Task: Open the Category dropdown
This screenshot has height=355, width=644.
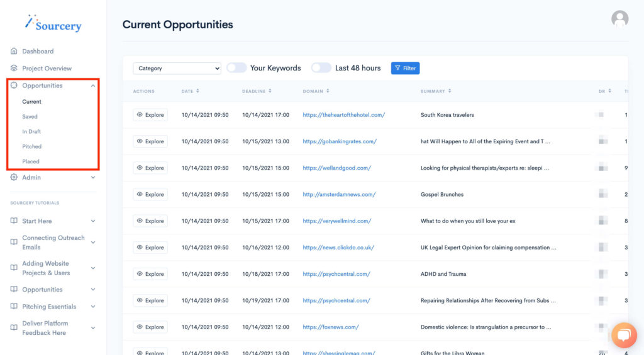Action: [177, 68]
